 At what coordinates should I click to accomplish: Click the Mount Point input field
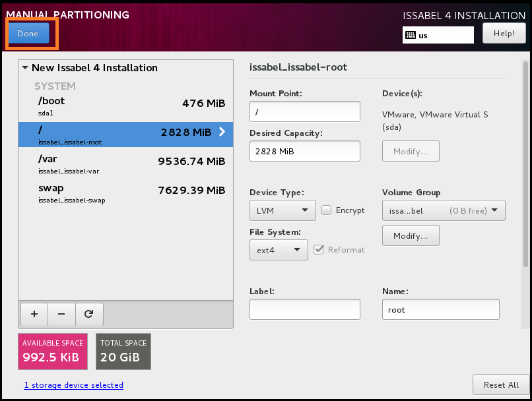tap(304, 111)
